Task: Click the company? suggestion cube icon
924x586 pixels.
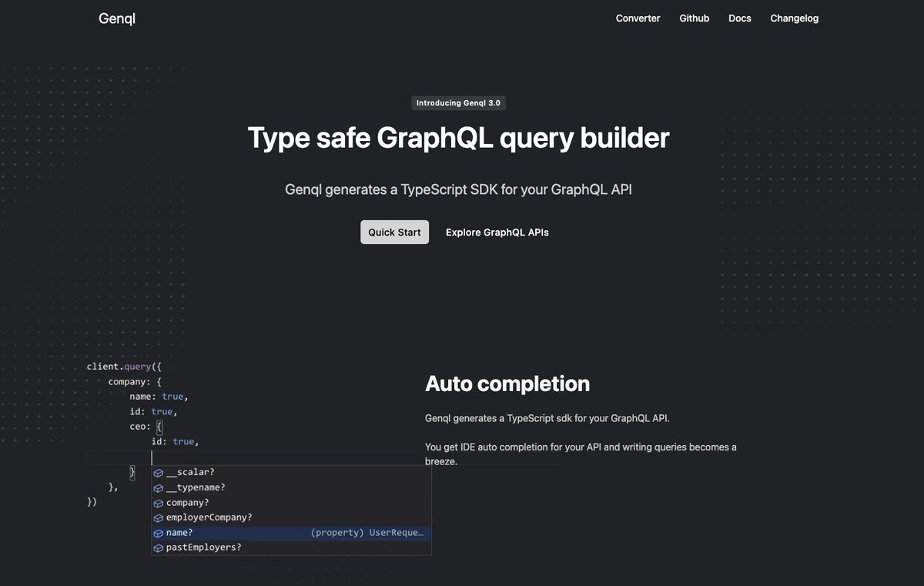Action: click(159, 503)
